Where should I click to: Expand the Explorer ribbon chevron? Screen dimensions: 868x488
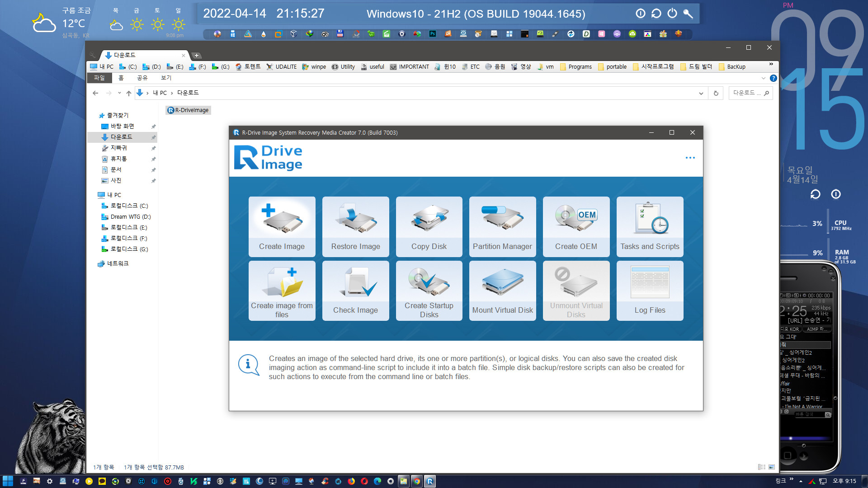click(x=764, y=78)
